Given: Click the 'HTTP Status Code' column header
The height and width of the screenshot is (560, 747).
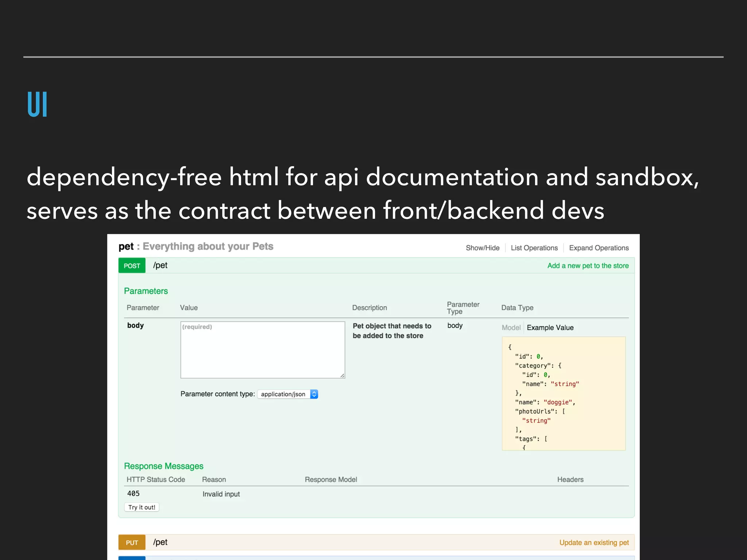Looking at the screenshot, I should [x=156, y=479].
